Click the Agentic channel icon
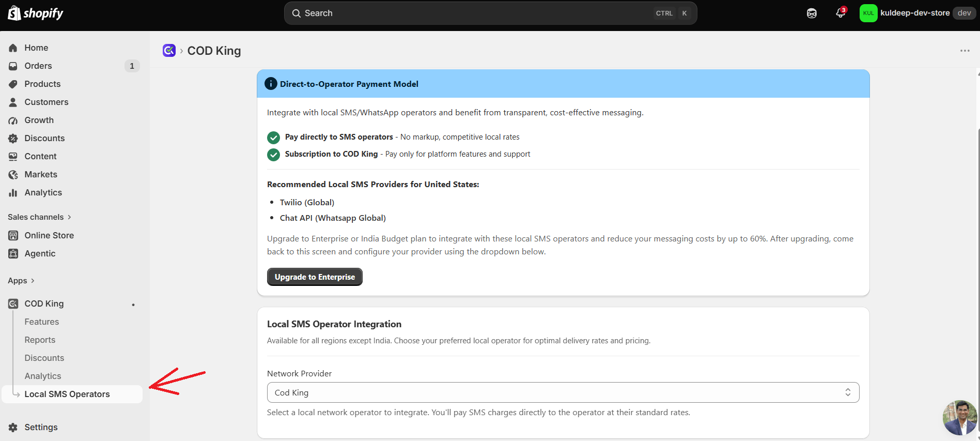 13,253
